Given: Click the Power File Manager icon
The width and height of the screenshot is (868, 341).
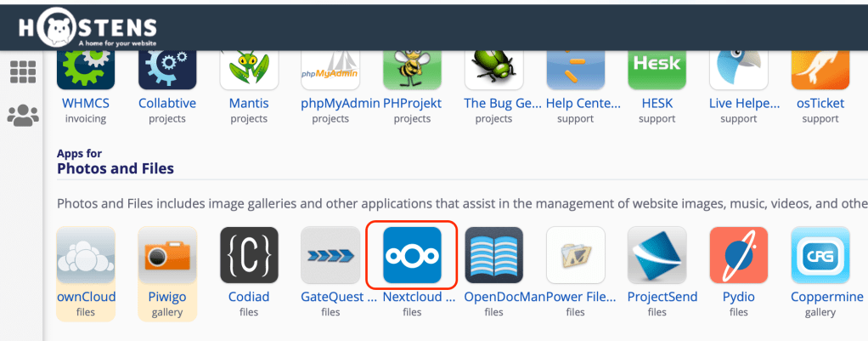Looking at the screenshot, I should [x=575, y=254].
